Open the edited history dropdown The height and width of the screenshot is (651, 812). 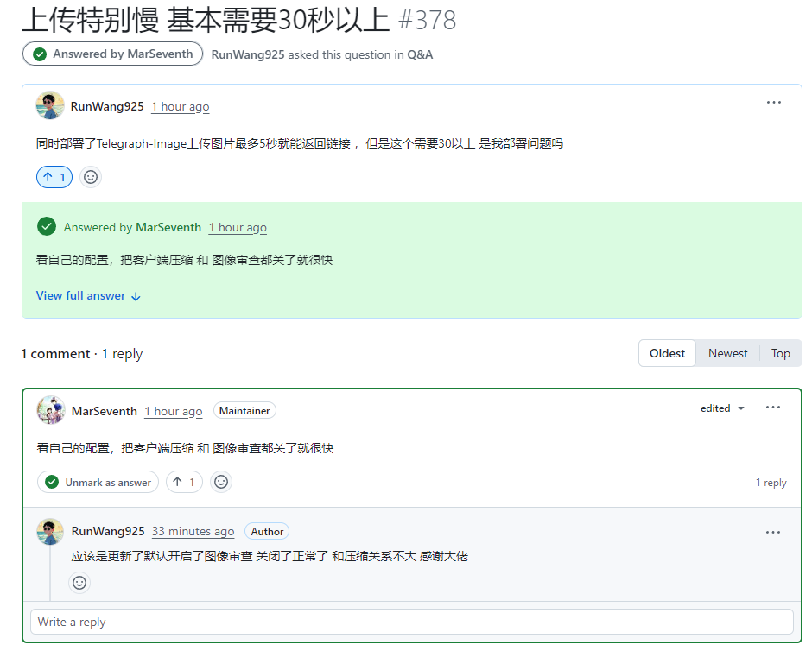tap(722, 408)
